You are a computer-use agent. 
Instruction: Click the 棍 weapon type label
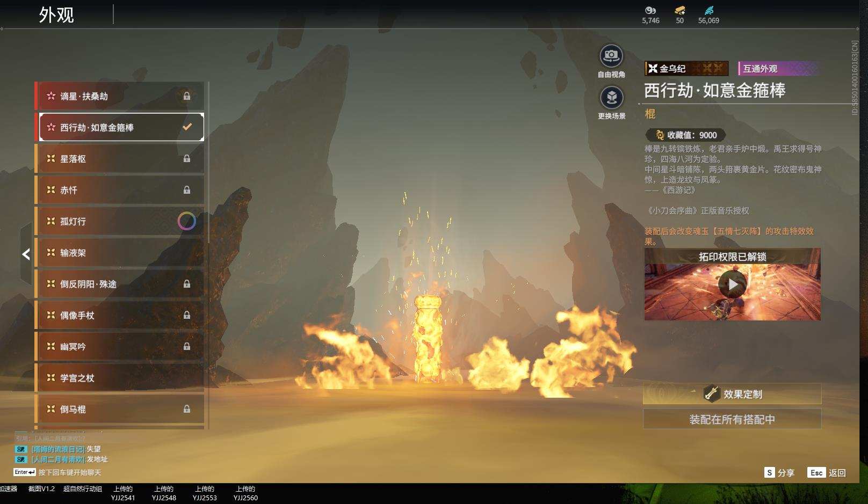[650, 114]
